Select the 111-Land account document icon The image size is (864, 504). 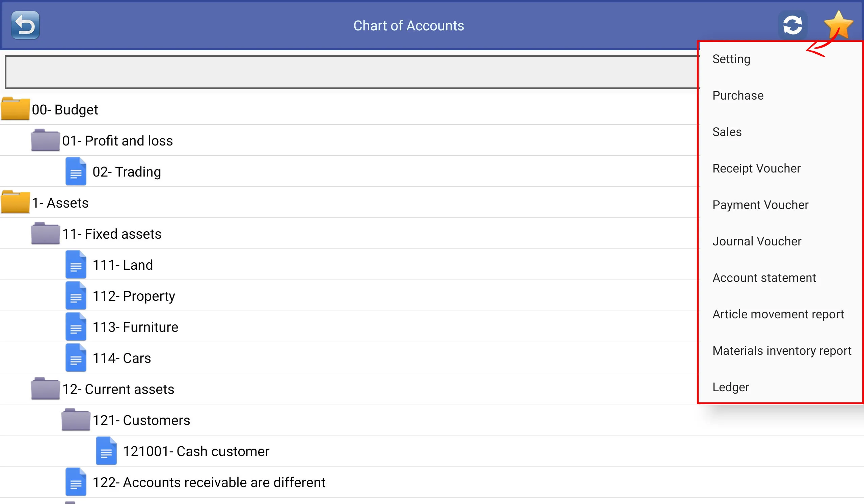pos(76,265)
